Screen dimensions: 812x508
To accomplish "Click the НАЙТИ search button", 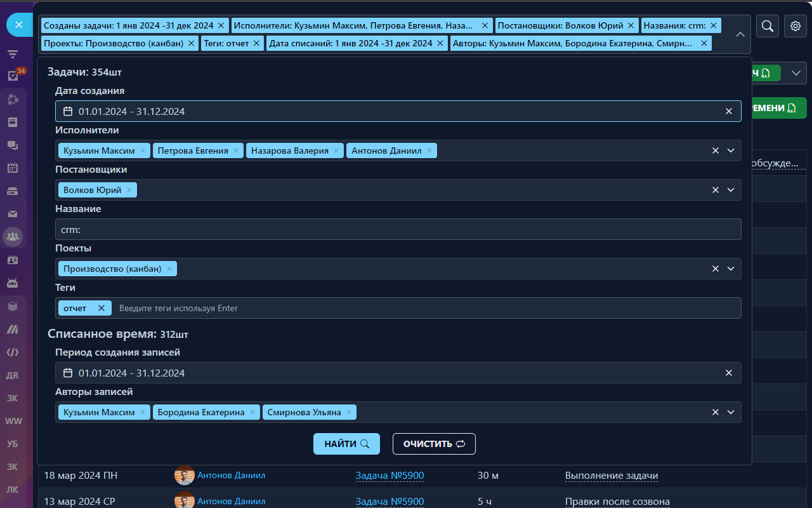I will pyautogui.click(x=346, y=444).
